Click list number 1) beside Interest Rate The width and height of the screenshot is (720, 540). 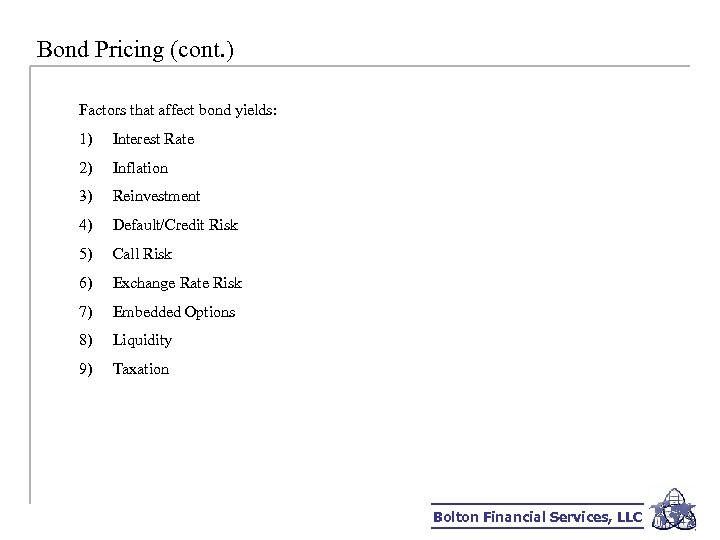(85, 139)
